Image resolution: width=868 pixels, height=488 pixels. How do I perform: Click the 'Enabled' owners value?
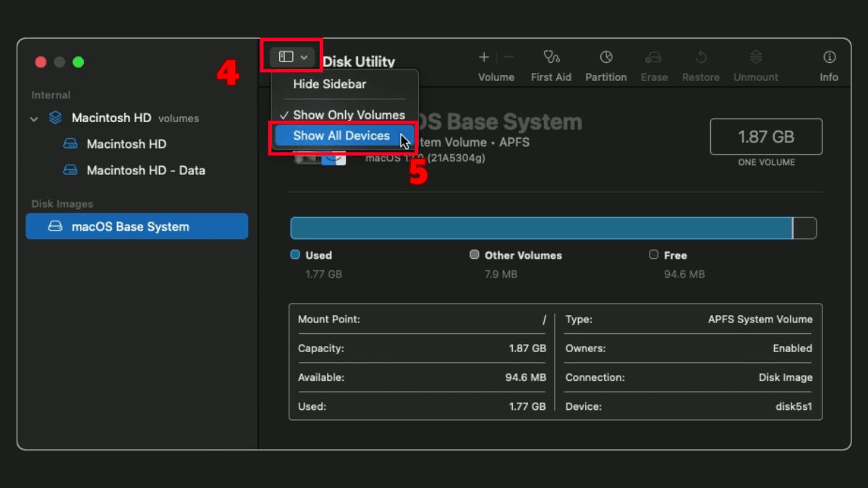coord(792,348)
